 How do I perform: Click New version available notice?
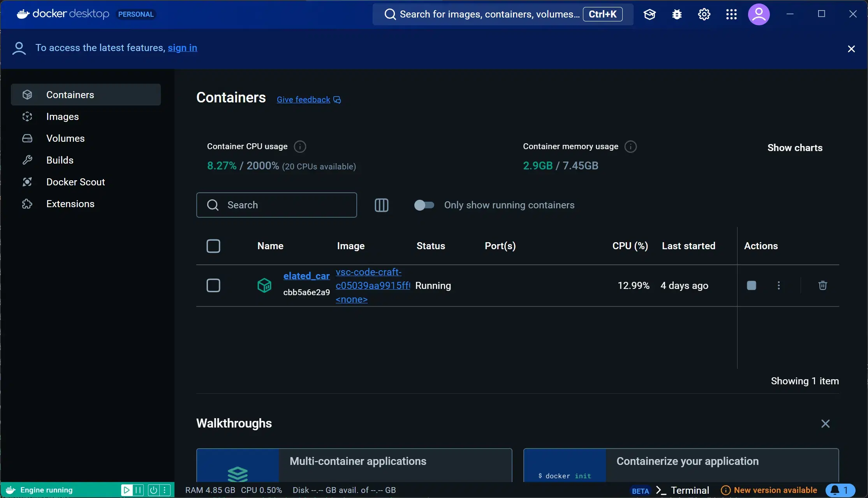pos(769,490)
